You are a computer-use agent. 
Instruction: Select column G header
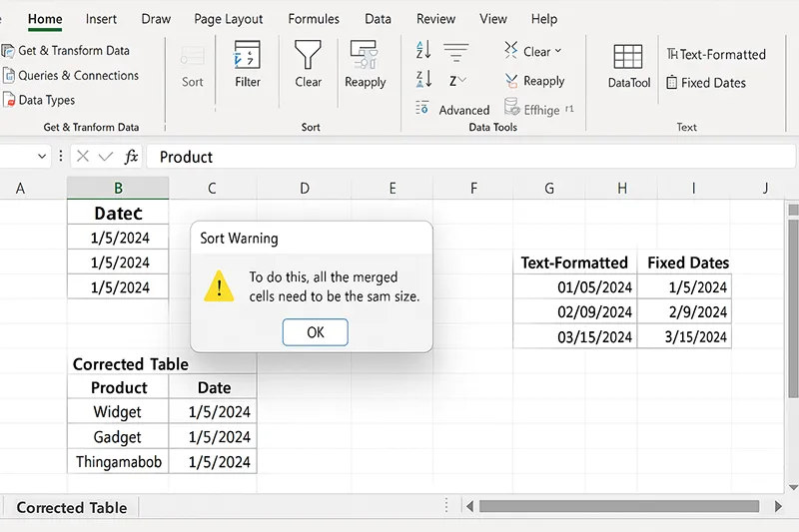tap(548, 188)
